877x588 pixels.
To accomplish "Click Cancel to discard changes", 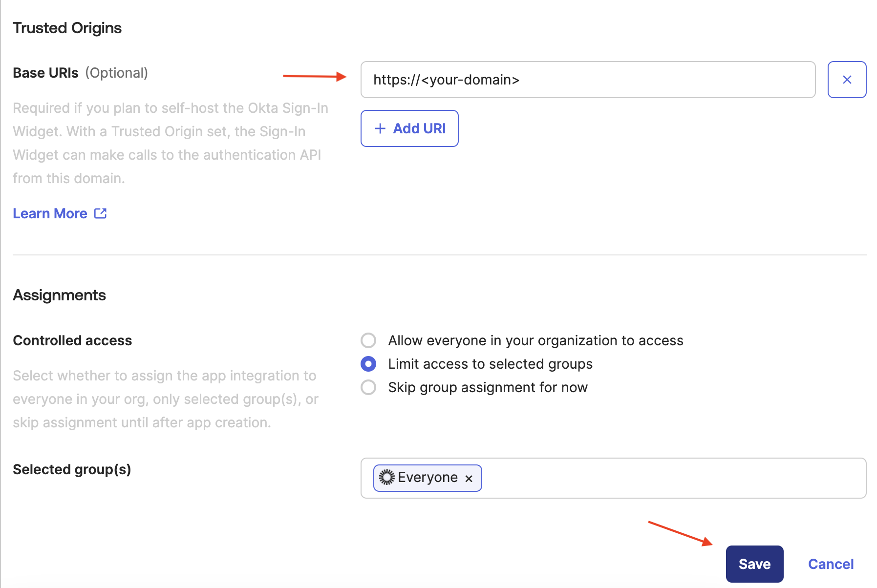I will (x=831, y=564).
